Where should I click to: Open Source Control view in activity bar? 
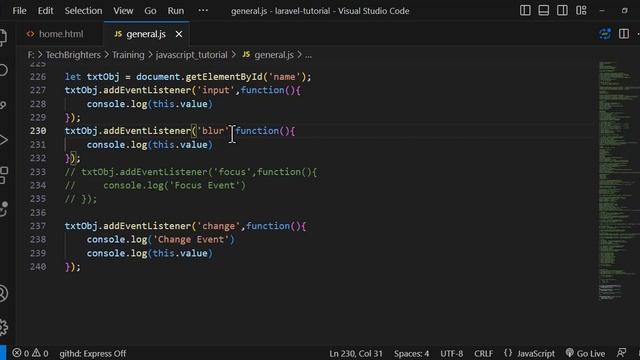click(x=3, y=105)
